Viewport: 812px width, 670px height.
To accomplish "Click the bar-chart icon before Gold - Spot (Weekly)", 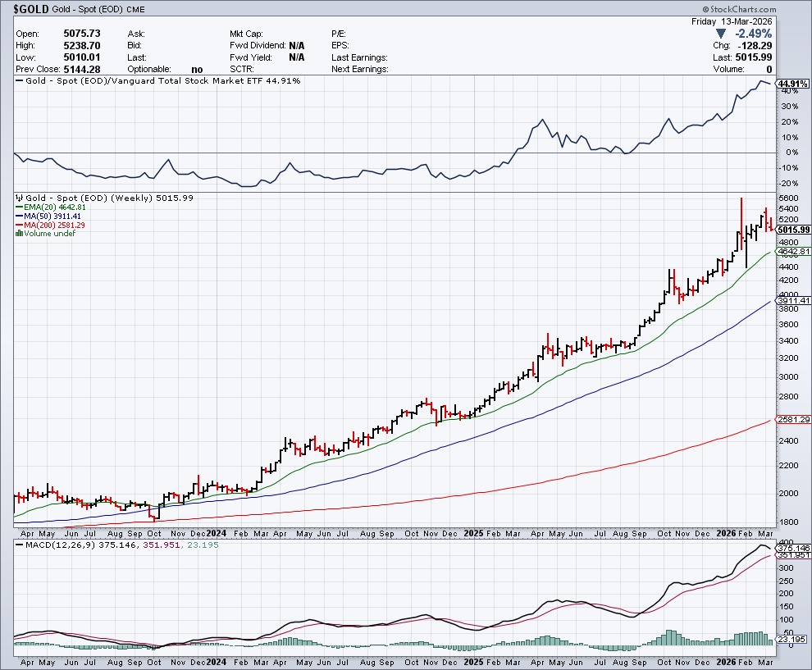I will click(x=20, y=198).
